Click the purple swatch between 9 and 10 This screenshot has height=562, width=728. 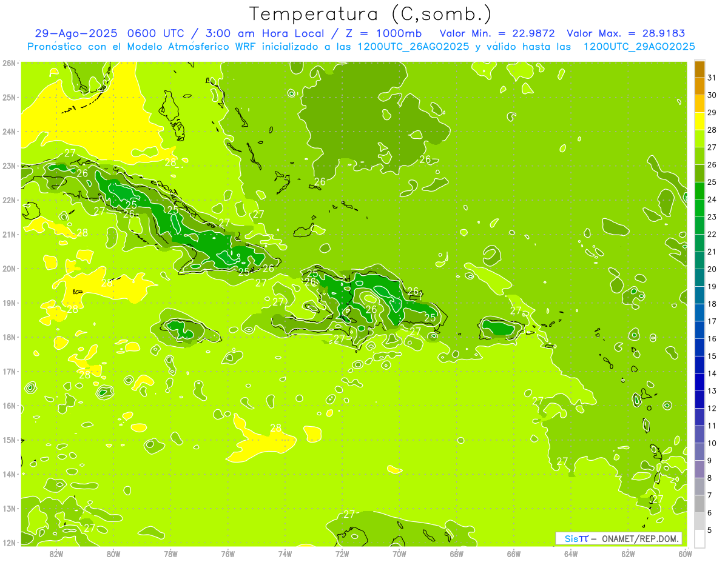click(x=699, y=452)
